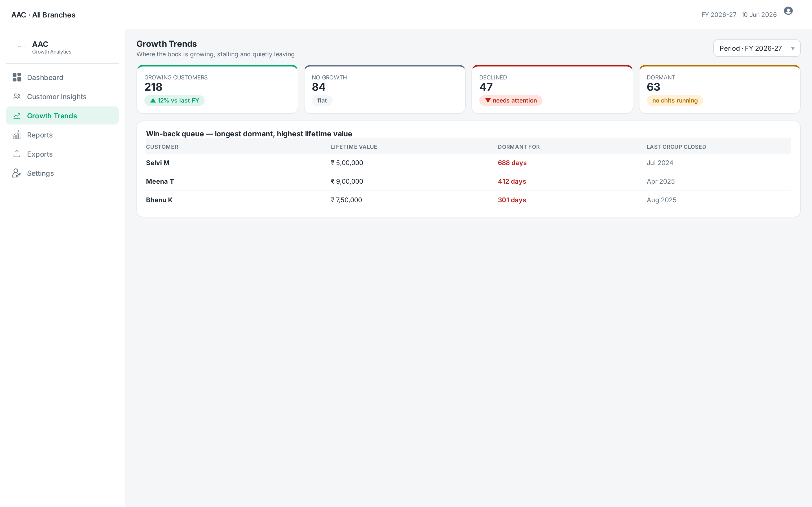Click the Dashboard grid icon

point(17,77)
